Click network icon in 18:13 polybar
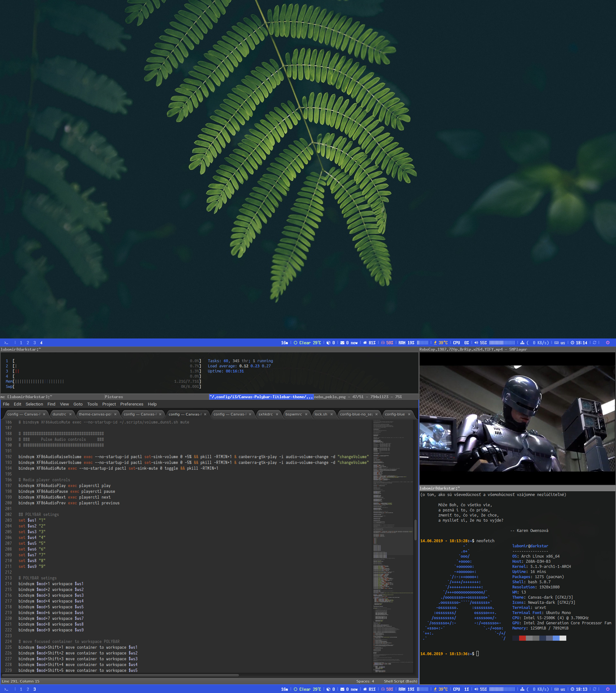The height and width of the screenshot is (693, 616). pos(522,689)
